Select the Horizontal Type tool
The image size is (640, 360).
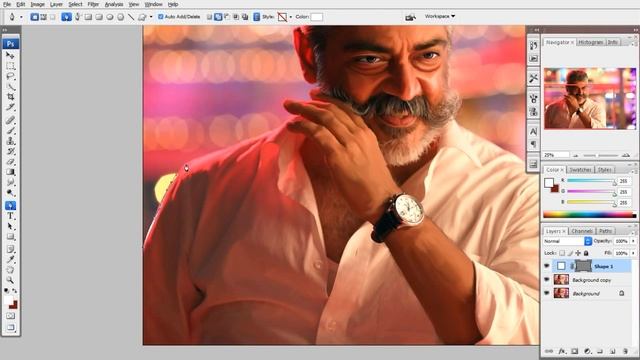[10, 216]
